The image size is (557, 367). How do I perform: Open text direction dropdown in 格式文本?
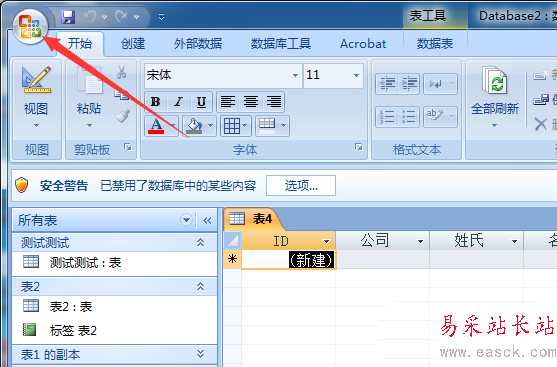click(440, 84)
